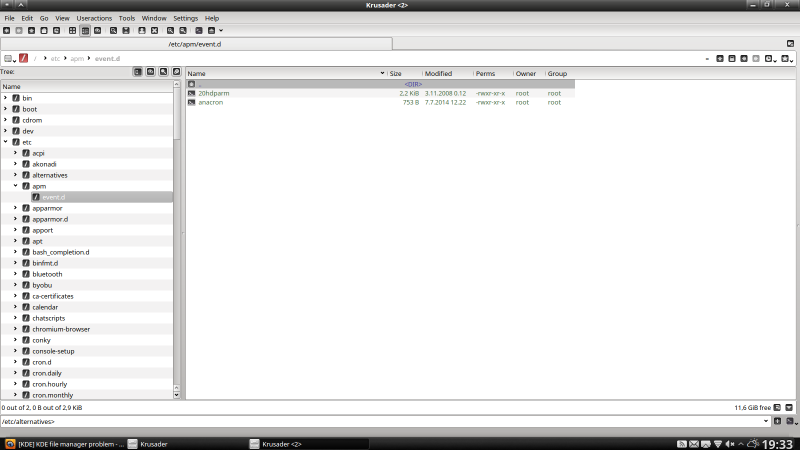Open the Settings menu
800x450 pixels.
(185, 18)
